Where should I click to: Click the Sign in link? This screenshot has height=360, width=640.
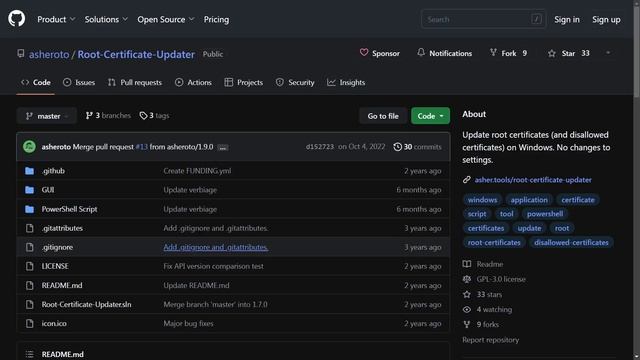click(567, 19)
